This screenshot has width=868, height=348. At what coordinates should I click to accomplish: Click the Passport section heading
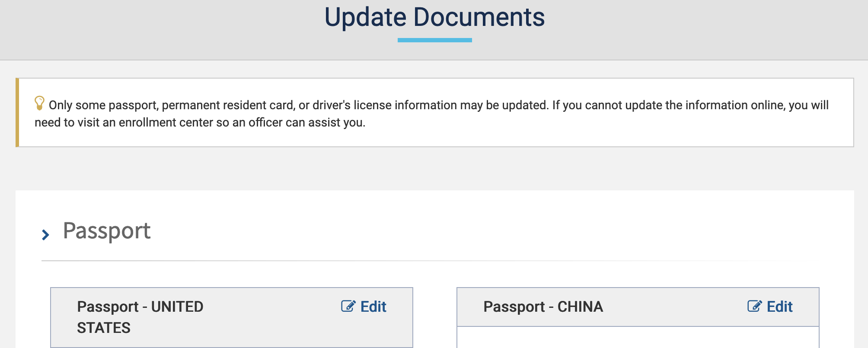point(107,231)
